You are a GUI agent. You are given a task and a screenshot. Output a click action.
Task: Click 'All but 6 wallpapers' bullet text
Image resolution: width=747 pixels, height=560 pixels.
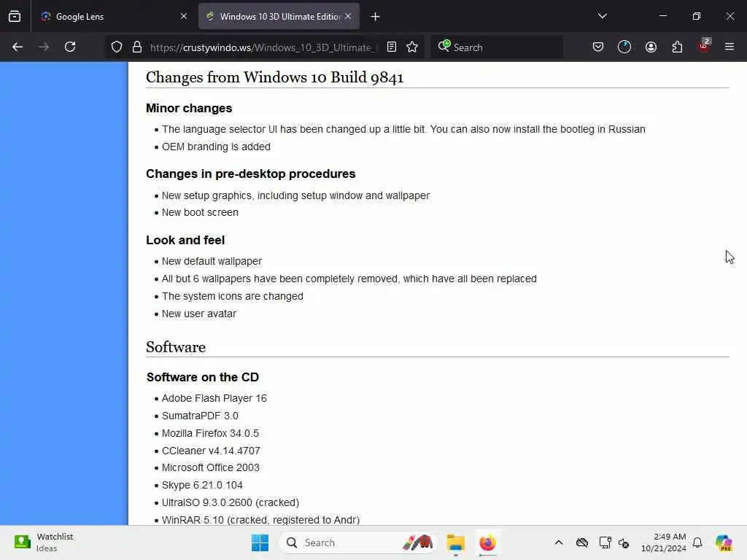tap(349, 279)
